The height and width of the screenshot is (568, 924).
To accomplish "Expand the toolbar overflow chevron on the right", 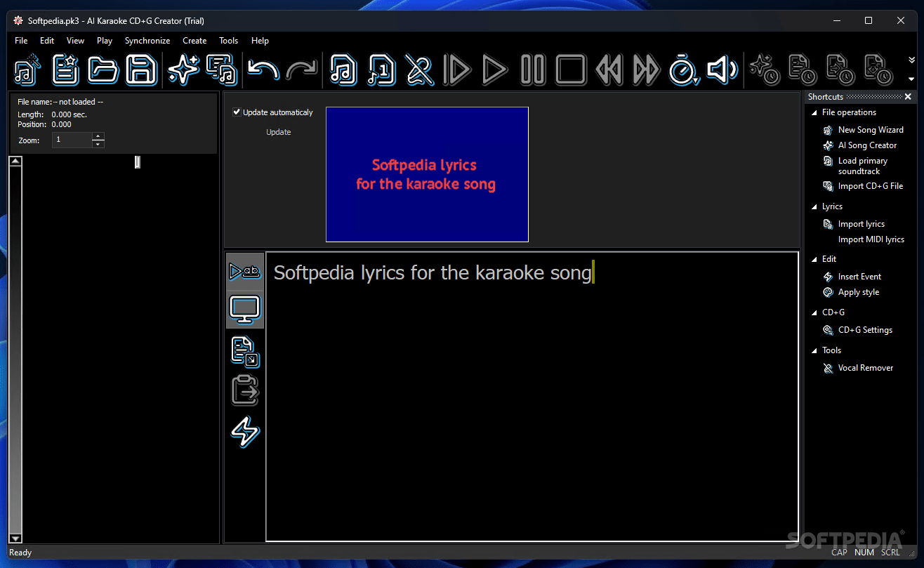I will [912, 61].
